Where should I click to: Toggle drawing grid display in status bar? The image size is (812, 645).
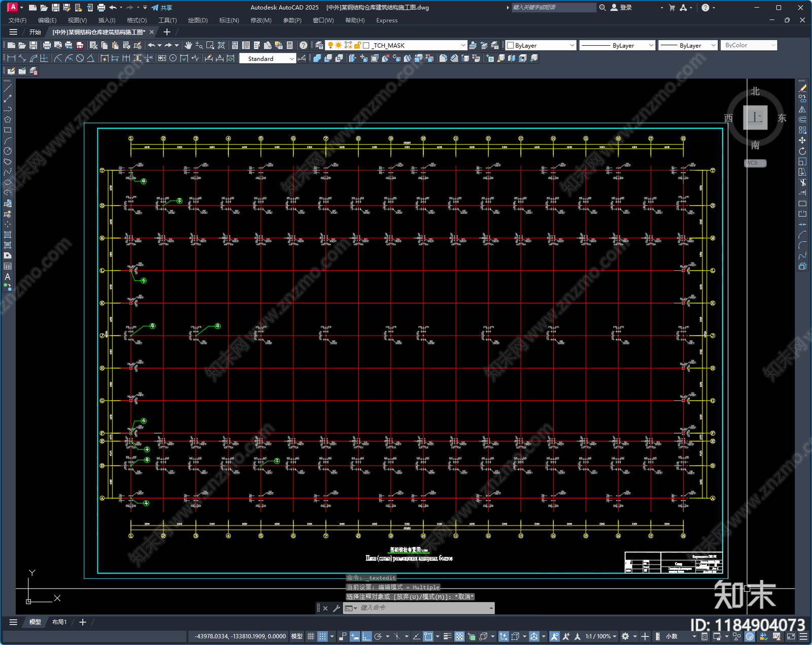pos(311,636)
